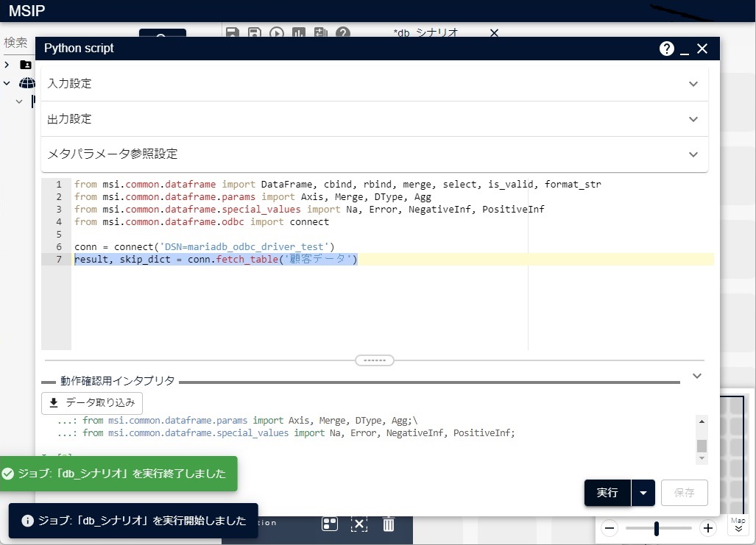
Task: Click the second save-as icon in toolbar
Action: 255,32
